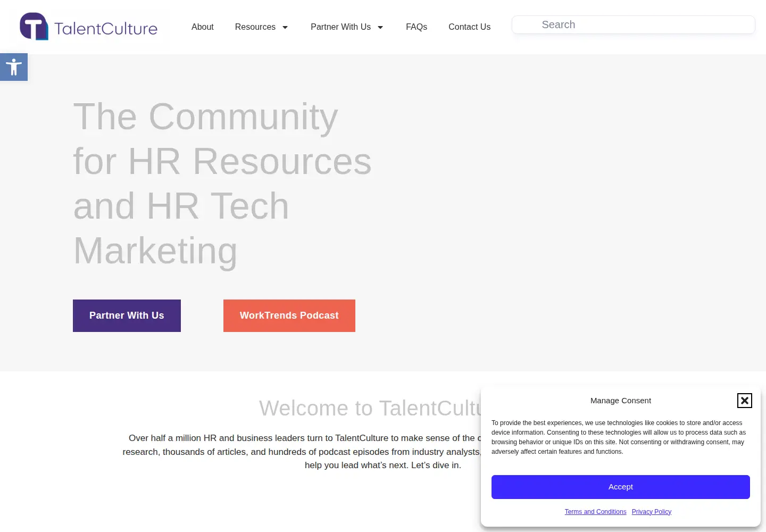This screenshot has height=532, width=766.
Task: Open the WorkTrends Podcast button
Action: point(289,315)
